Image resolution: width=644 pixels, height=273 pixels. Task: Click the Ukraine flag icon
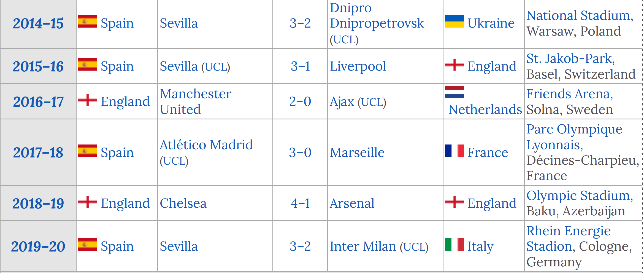[454, 22]
